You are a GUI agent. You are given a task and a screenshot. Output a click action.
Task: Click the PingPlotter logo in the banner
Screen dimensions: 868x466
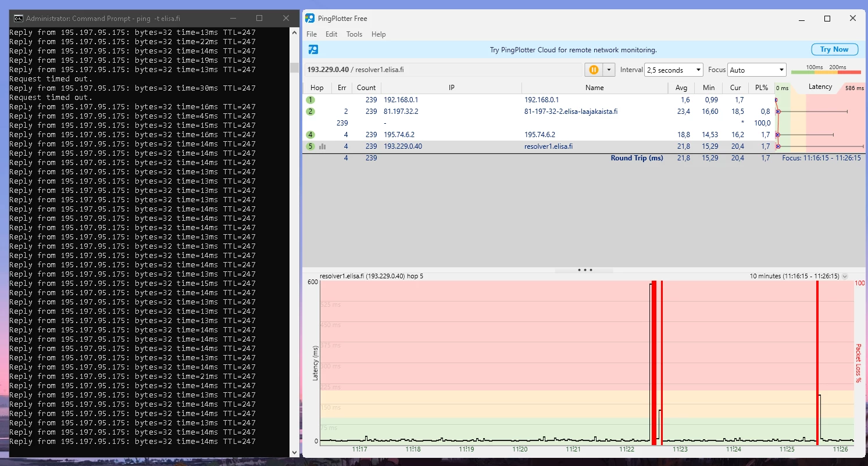313,49
